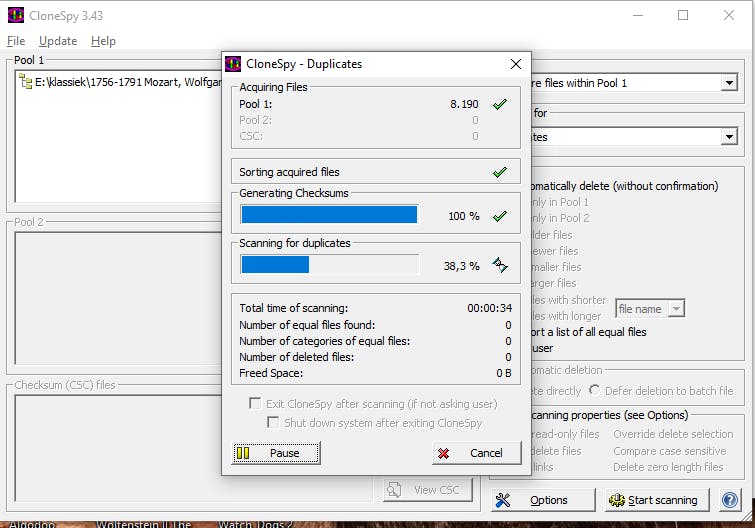This screenshot has width=755, height=528.
Task: Close the CloneSpy 3.43 main window
Action: [x=729, y=15]
